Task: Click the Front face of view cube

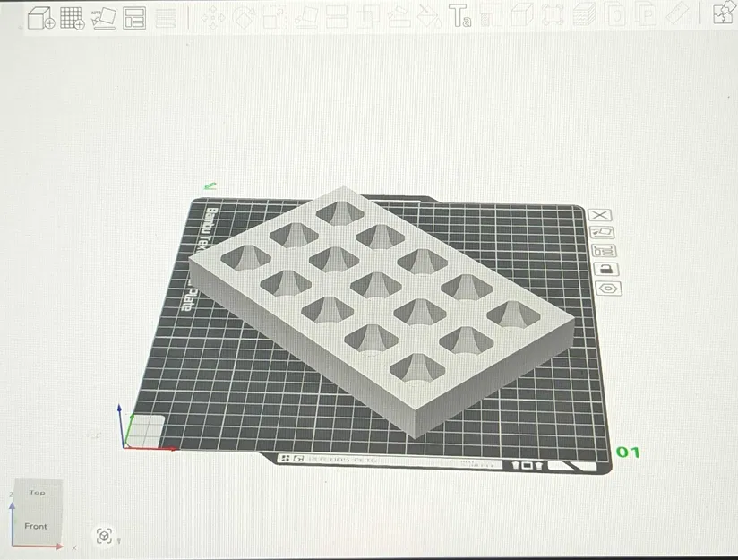Action: (x=37, y=526)
